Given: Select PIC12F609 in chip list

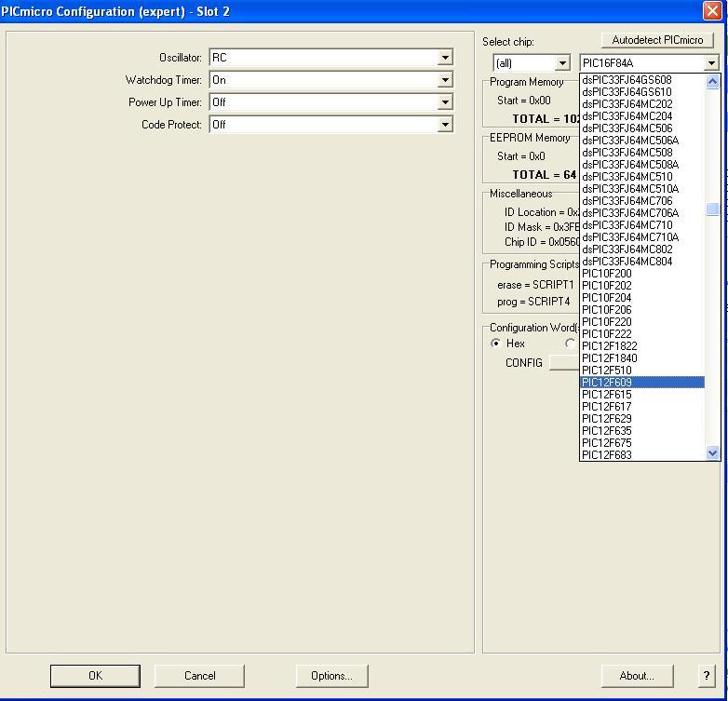Looking at the screenshot, I should (642, 382).
